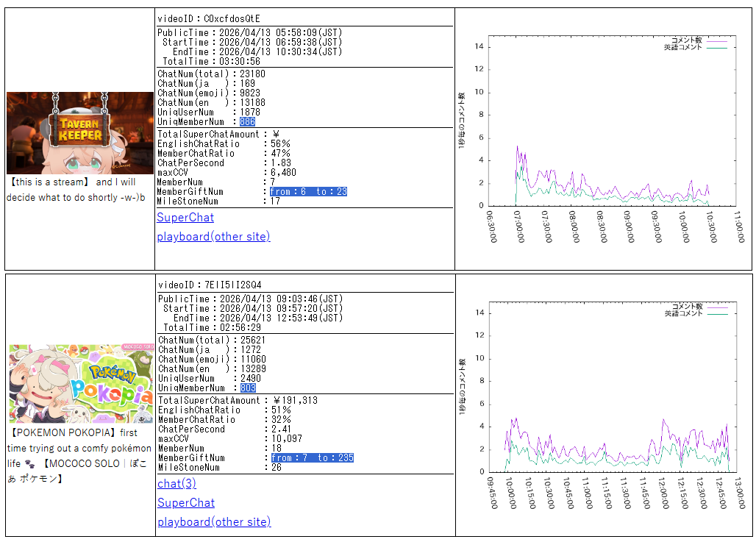Click 'EnglishChatRatio : 56%' line
Image resolution: width=756 pixels, height=542 pixels.
(x=224, y=143)
